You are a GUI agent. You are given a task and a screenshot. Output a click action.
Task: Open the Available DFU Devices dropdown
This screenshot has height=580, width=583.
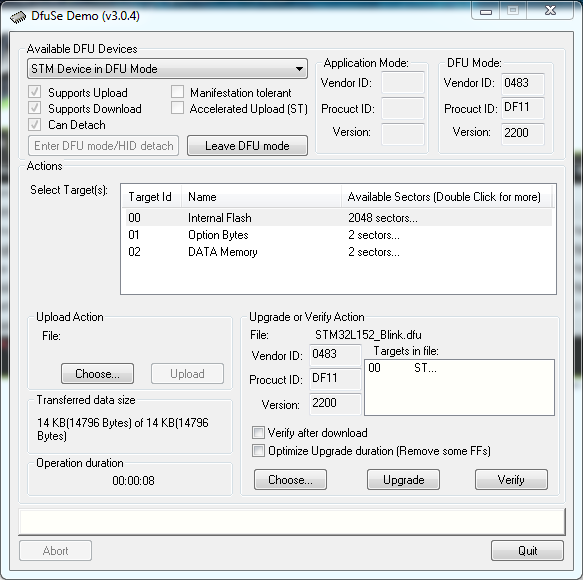tap(167, 69)
